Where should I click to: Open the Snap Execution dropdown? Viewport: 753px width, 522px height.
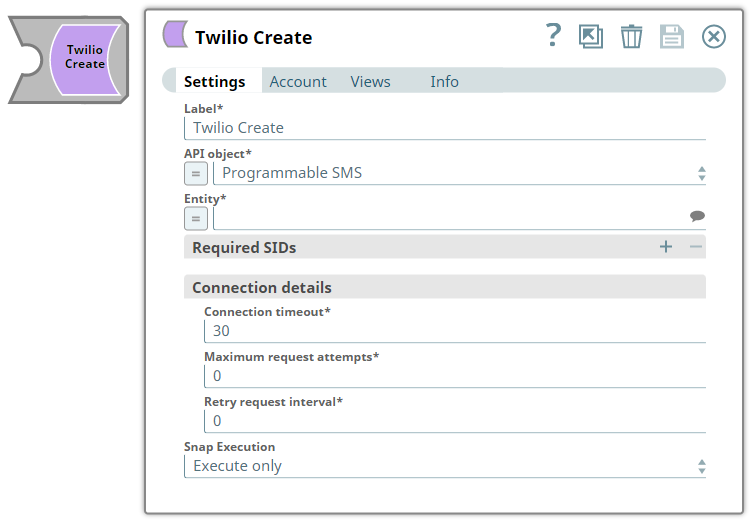[x=445, y=466]
